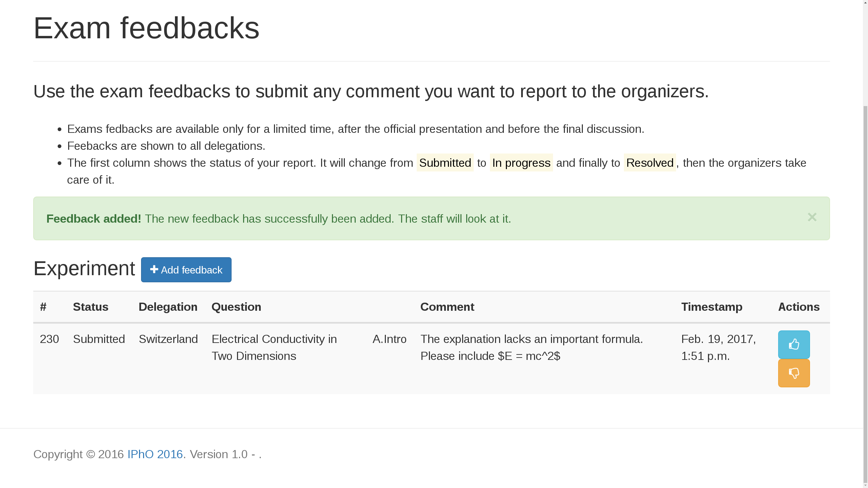868x488 pixels.
Task: Sort the table by Timestamp
Action: (x=712, y=307)
